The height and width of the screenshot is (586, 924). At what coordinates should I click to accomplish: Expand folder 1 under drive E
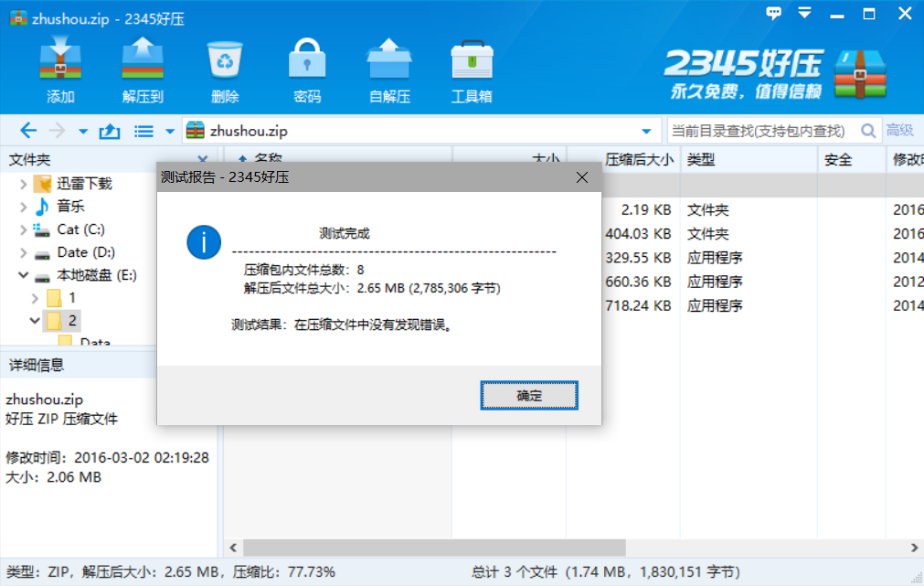coord(35,298)
